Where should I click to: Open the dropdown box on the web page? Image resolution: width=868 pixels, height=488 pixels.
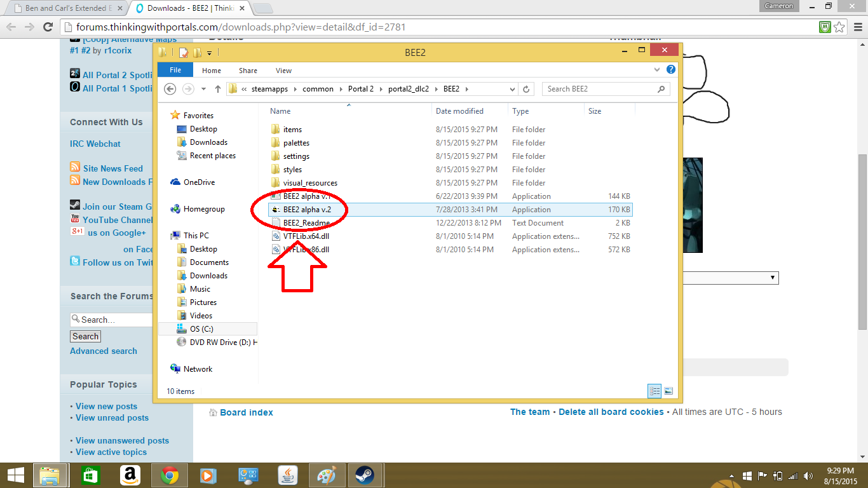(x=731, y=278)
